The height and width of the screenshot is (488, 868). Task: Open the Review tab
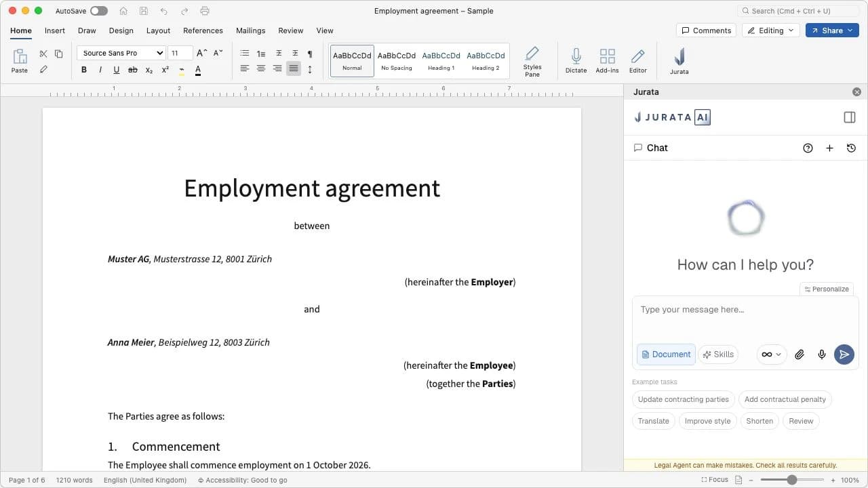pos(290,30)
